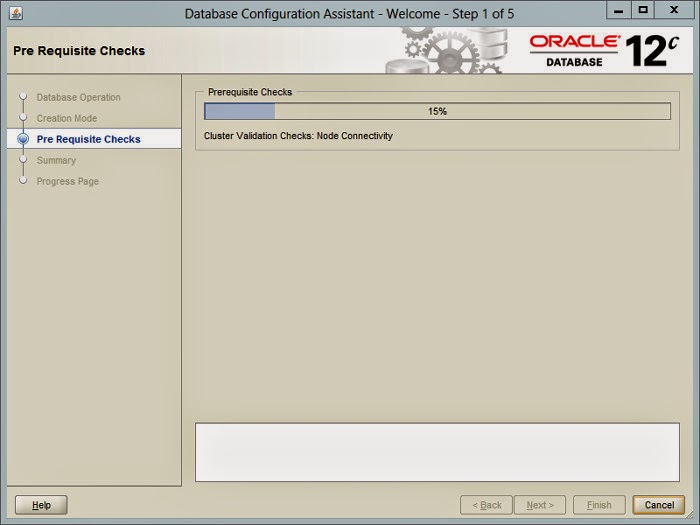Viewport: 700px width, 525px height.
Task: Click the Prerequisite Checks group label
Action: (x=250, y=92)
